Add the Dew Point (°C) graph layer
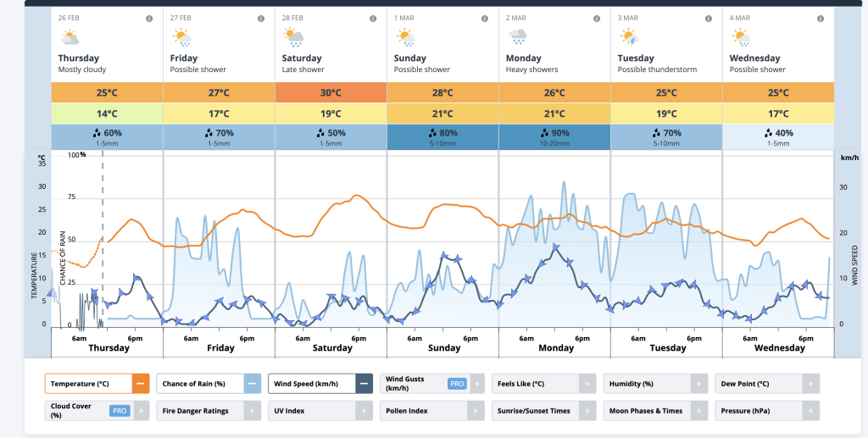Screen dimensions: 868x438 pos(811,384)
